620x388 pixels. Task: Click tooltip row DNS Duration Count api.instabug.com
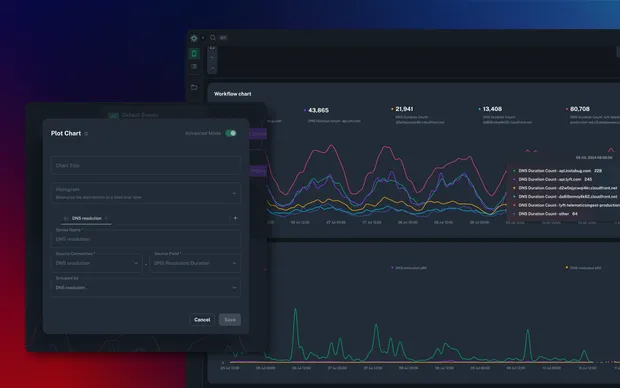tap(558, 171)
